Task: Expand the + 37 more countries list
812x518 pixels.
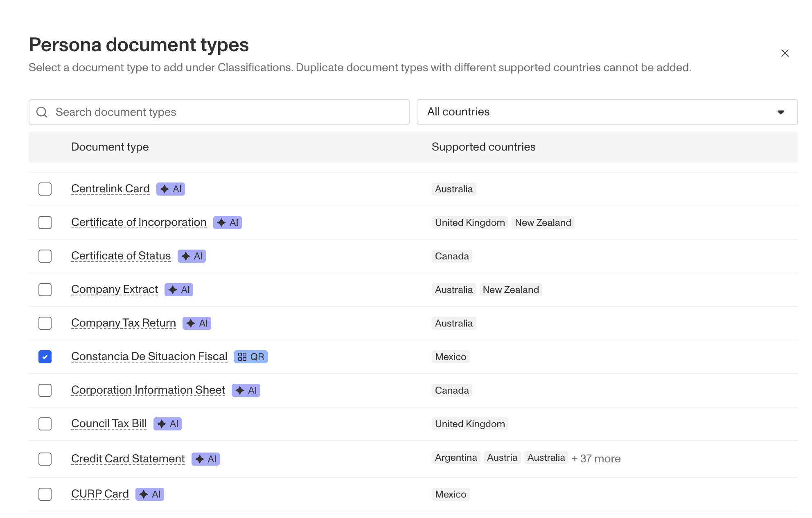Action: [x=596, y=459]
